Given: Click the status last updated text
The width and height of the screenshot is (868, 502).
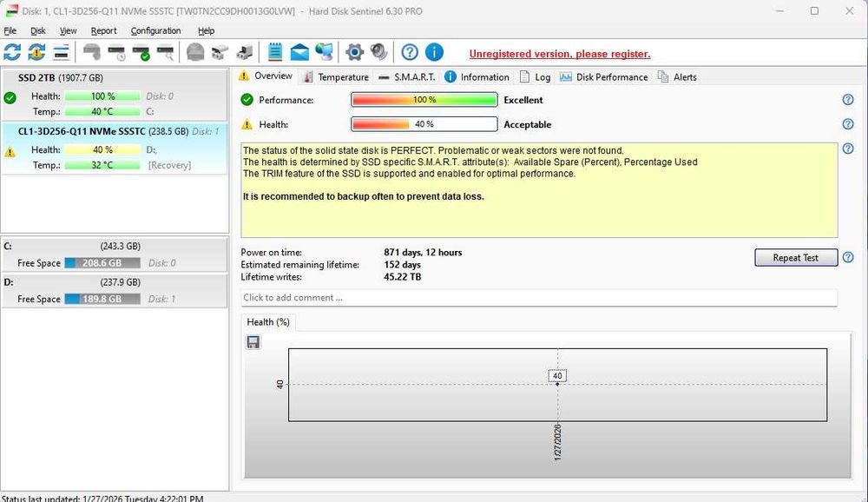Looking at the screenshot, I should pyautogui.click(x=102, y=499).
